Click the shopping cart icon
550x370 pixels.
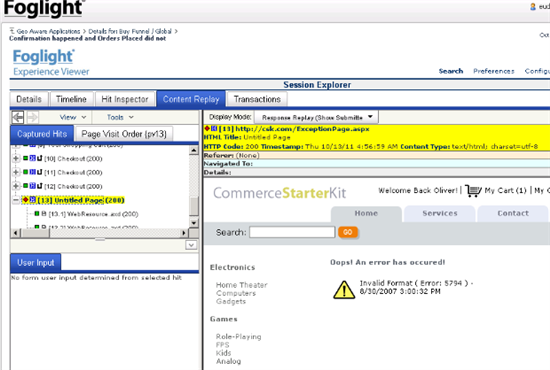473,191
